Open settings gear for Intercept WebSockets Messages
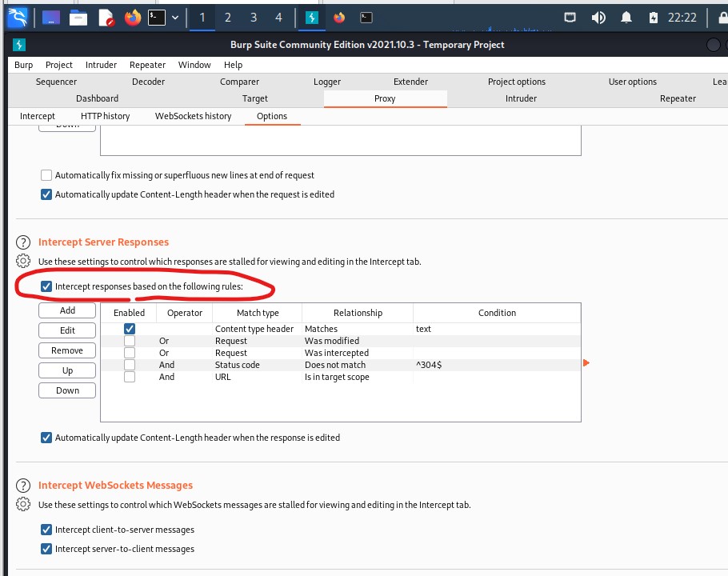Viewport: 728px width, 576px height. point(23,504)
